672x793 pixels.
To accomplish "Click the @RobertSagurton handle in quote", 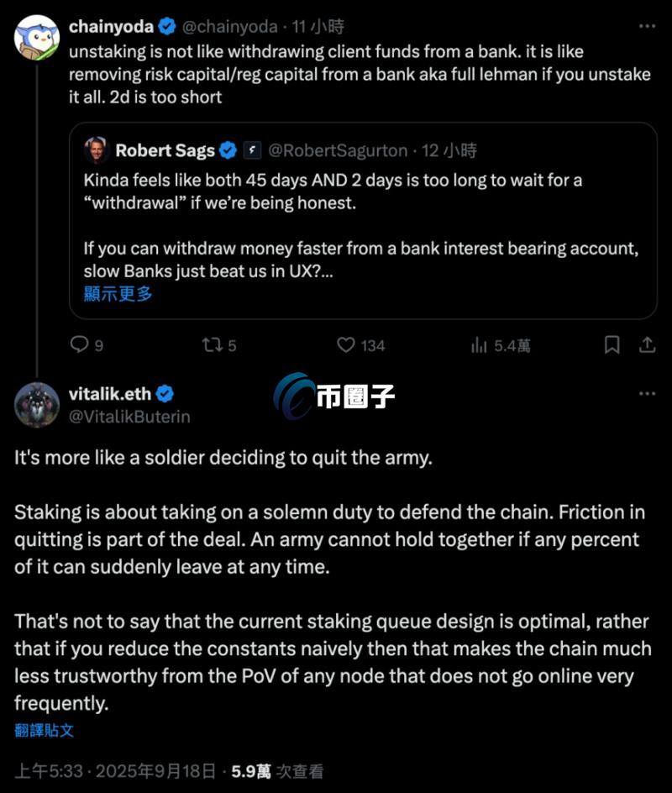I will (x=337, y=151).
